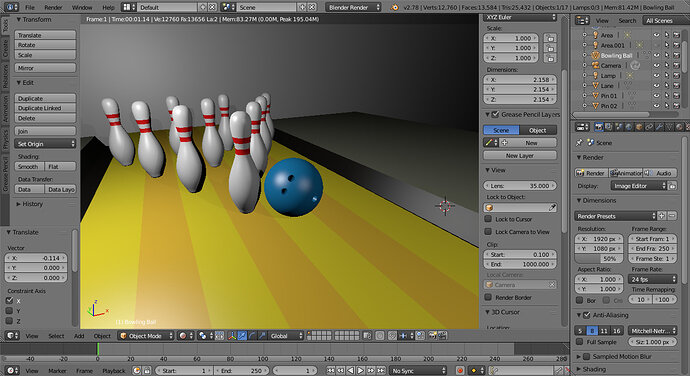Open the properties editor type selector
This screenshot has height=376, width=690.
click(x=582, y=127)
